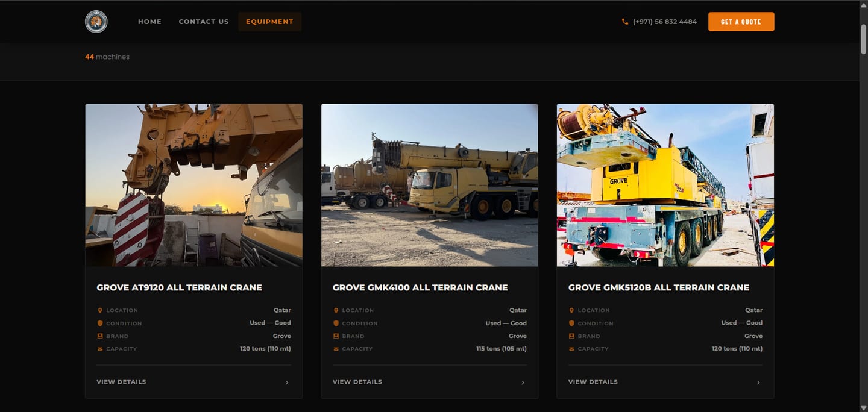868x412 pixels.
Task: Open the Grove AT9120 crane photo
Action: 193,185
